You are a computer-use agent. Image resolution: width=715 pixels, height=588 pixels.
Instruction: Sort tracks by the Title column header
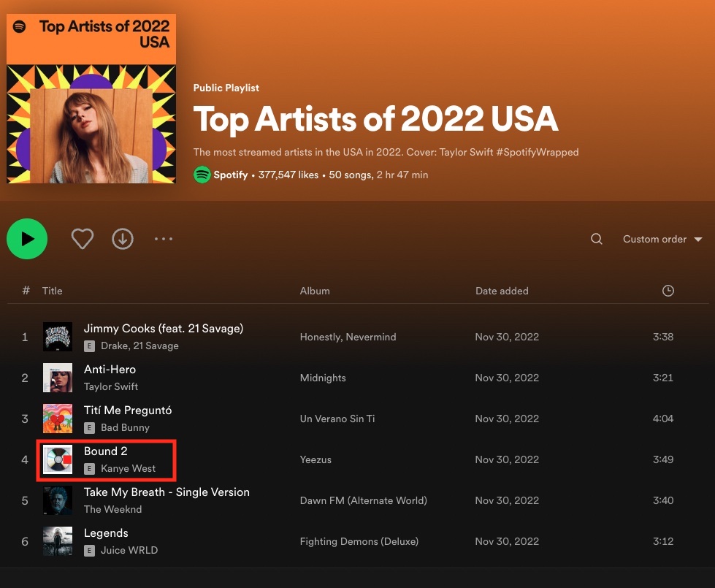pyautogui.click(x=53, y=291)
